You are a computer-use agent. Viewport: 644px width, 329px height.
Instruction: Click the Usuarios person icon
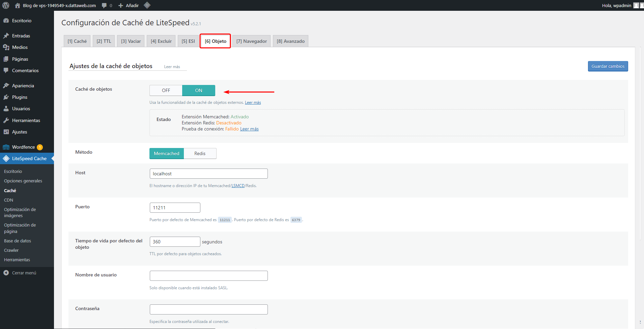[x=6, y=109]
